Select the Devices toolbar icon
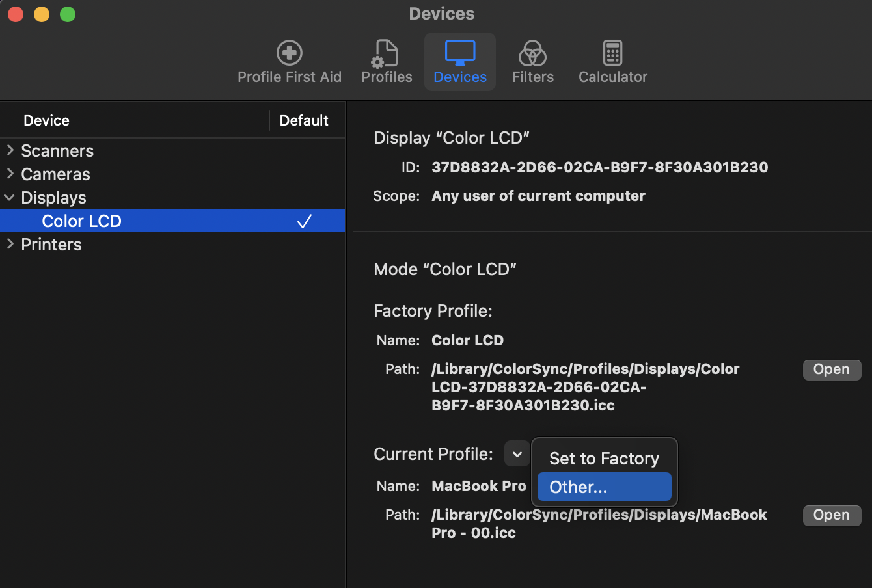This screenshot has width=872, height=588. tap(460, 62)
